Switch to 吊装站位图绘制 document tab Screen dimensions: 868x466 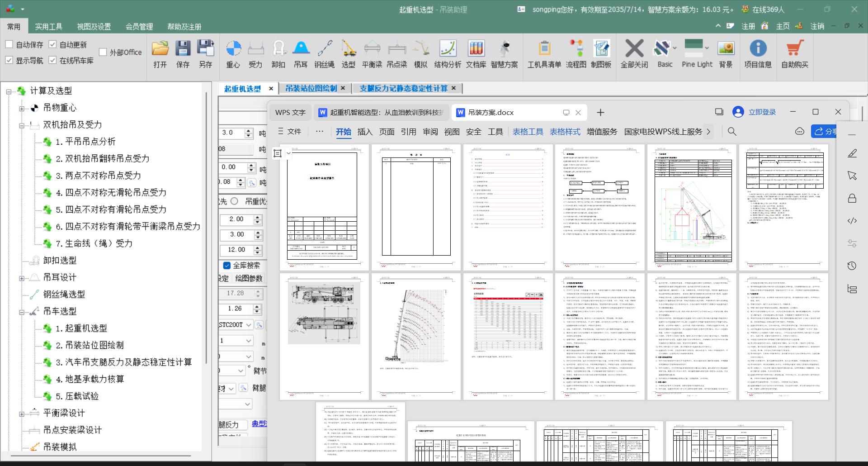point(311,88)
